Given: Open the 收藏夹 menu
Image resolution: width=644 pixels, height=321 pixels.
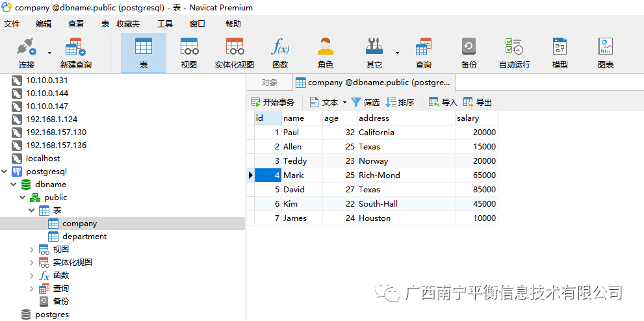Looking at the screenshot, I should [128, 24].
